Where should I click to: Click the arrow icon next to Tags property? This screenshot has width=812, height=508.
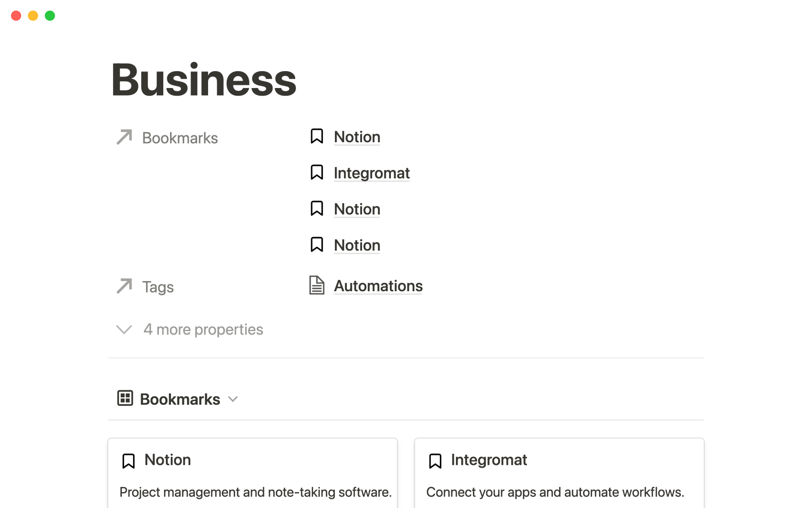[x=123, y=286]
